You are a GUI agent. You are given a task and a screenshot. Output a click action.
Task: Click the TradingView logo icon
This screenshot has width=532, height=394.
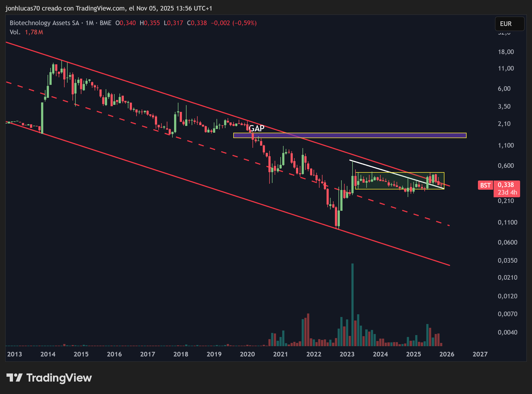(14, 378)
